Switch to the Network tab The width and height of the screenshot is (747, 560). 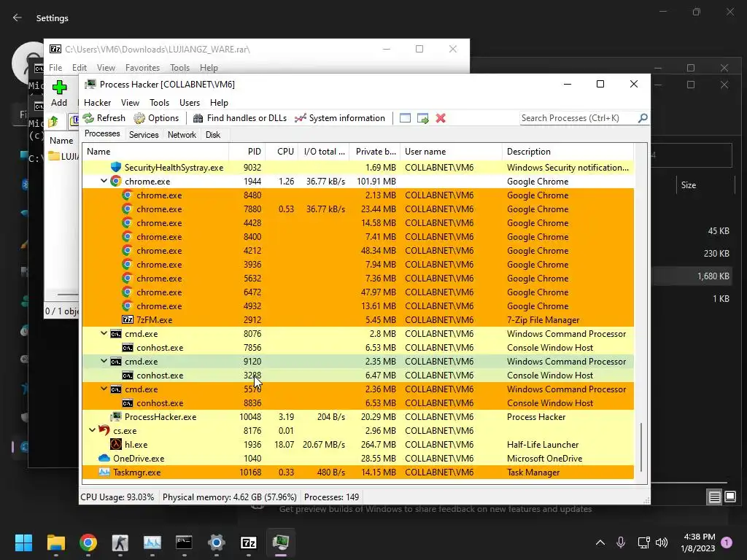(x=182, y=135)
